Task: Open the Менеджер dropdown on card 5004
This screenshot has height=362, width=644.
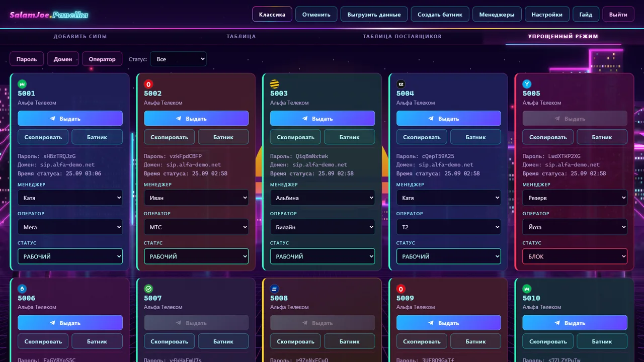Action: click(449, 198)
